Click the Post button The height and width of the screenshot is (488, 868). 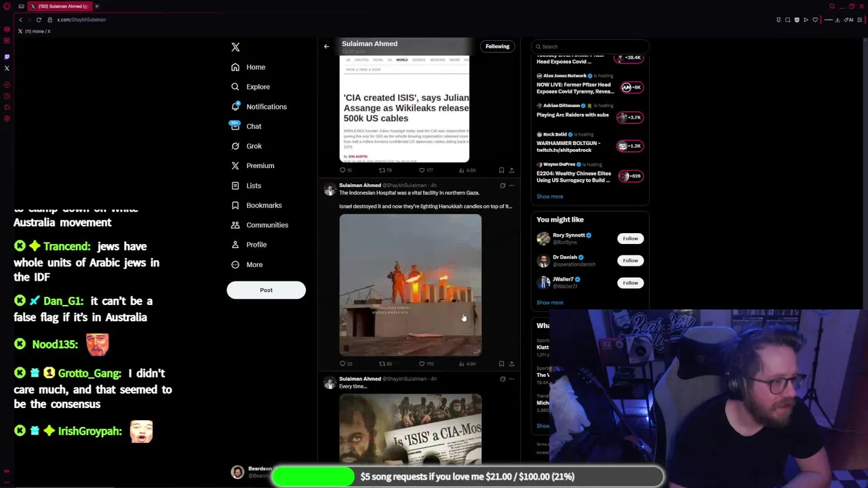(x=266, y=290)
